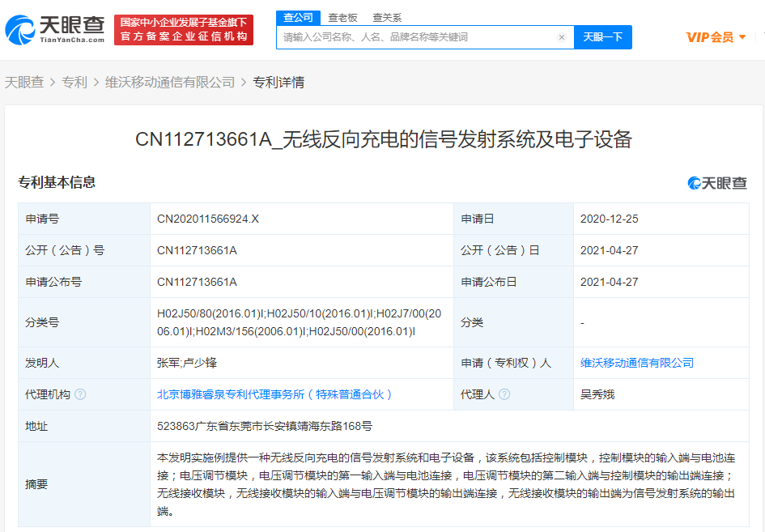
Task: Expand the VIP会员 dropdown arrow
Action: 742,37
